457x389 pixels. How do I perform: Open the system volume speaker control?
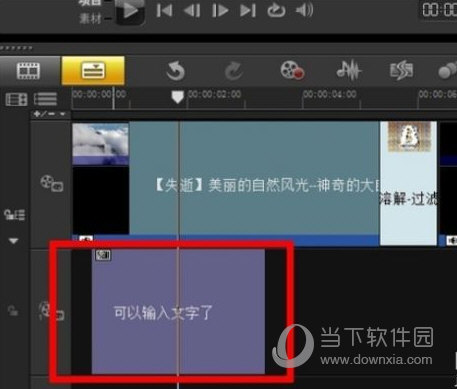[304, 10]
